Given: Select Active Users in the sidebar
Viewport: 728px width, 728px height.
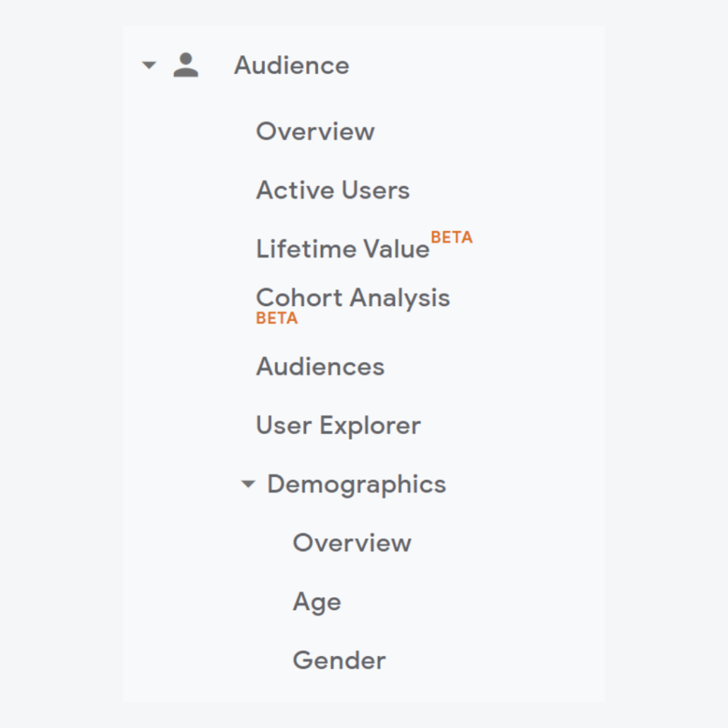Looking at the screenshot, I should pyautogui.click(x=332, y=189).
